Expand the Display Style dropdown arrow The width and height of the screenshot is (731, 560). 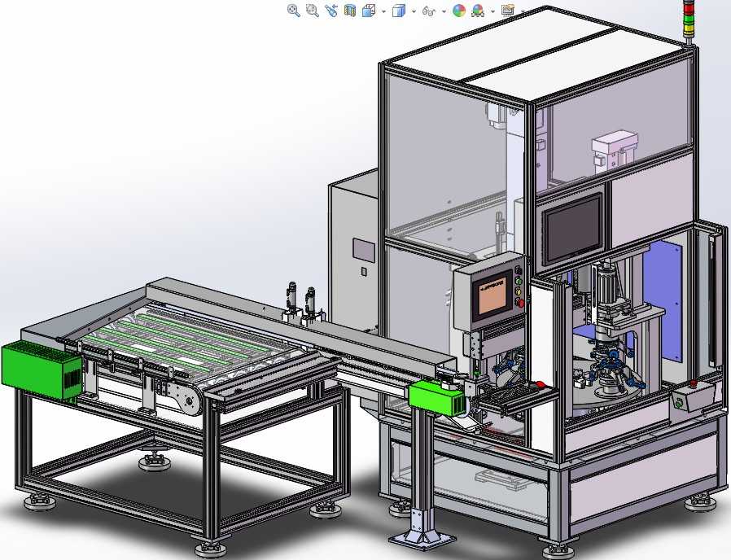pyautogui.click(x=414, y=11)
